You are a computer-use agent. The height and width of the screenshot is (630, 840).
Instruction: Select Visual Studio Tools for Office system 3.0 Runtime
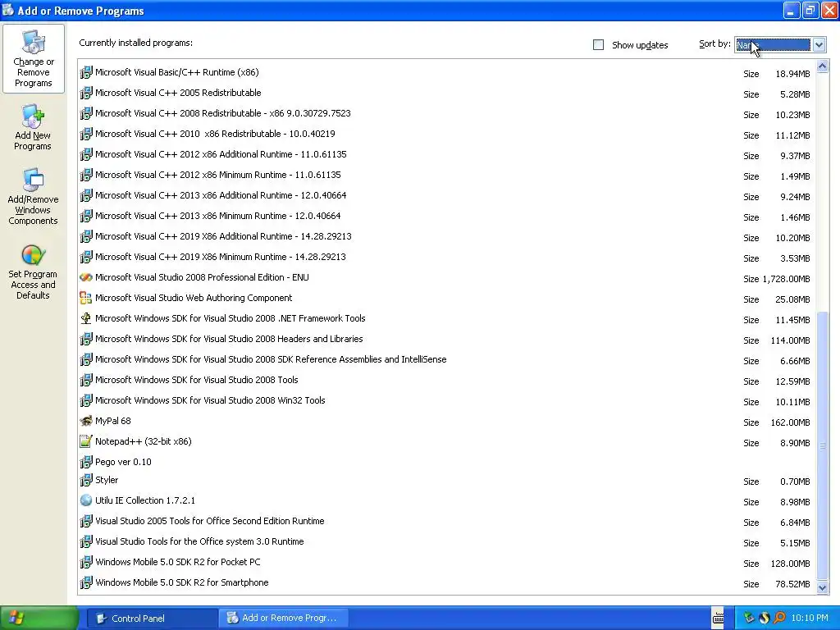pyautogui.click(x=447, y=541)
